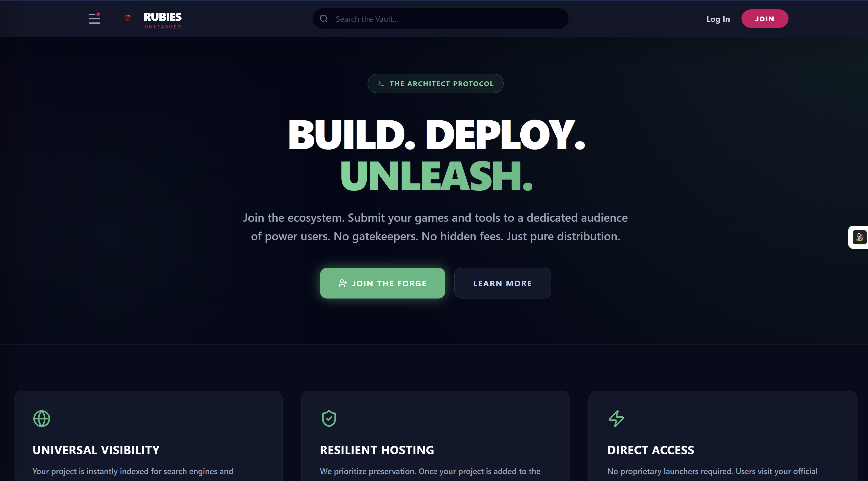This screenshot has width=868, height=481.
Task: Select the Resilient Hosting card heading
Action: pos(377,450)
